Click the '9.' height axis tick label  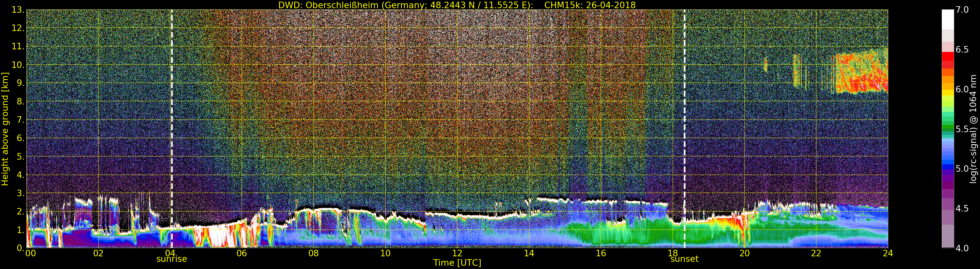(21, 83)
